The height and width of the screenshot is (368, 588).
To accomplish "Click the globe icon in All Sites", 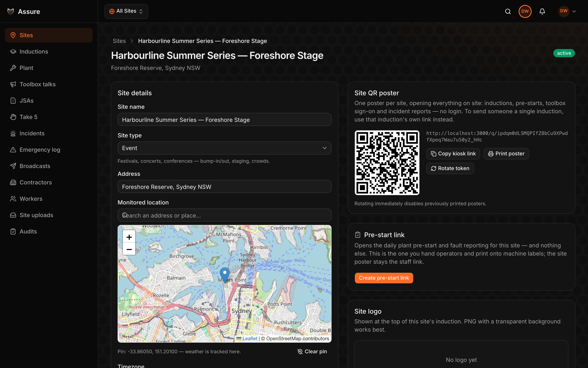I will click(112, 11).
